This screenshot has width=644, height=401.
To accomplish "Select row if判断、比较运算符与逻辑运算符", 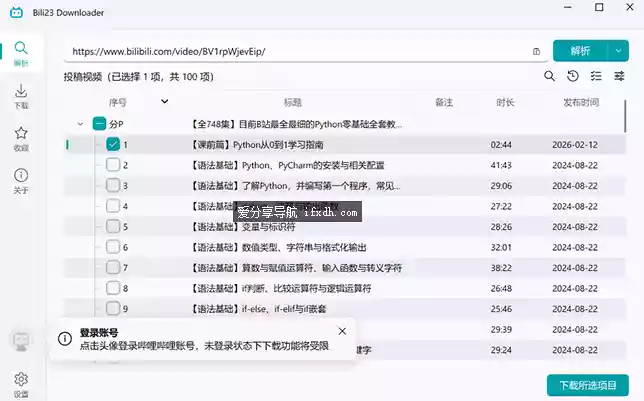I will (345, 288).
